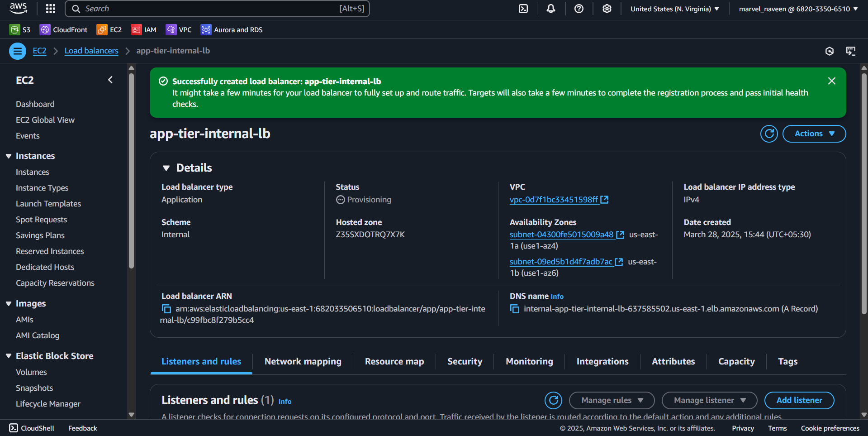Copy the load balancer ARN
The width and height of the screenshot is (868, 436).
(x=166, y=309)
